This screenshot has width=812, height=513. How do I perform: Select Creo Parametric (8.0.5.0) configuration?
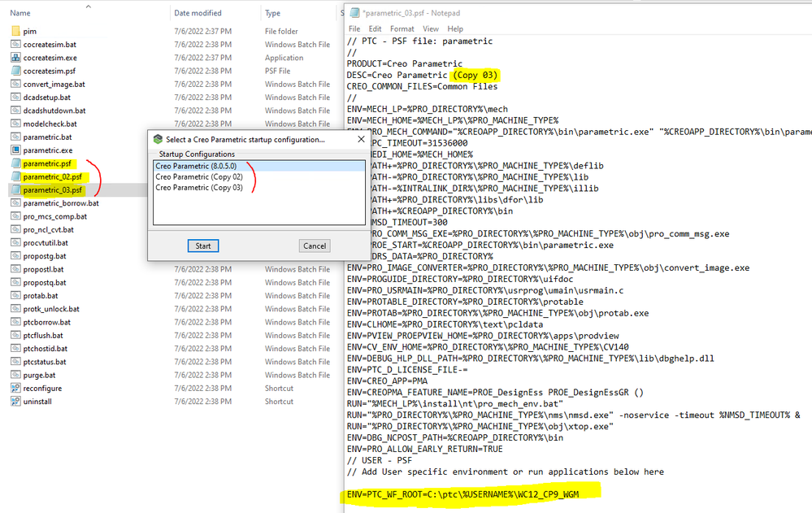(x=259, y=167)
